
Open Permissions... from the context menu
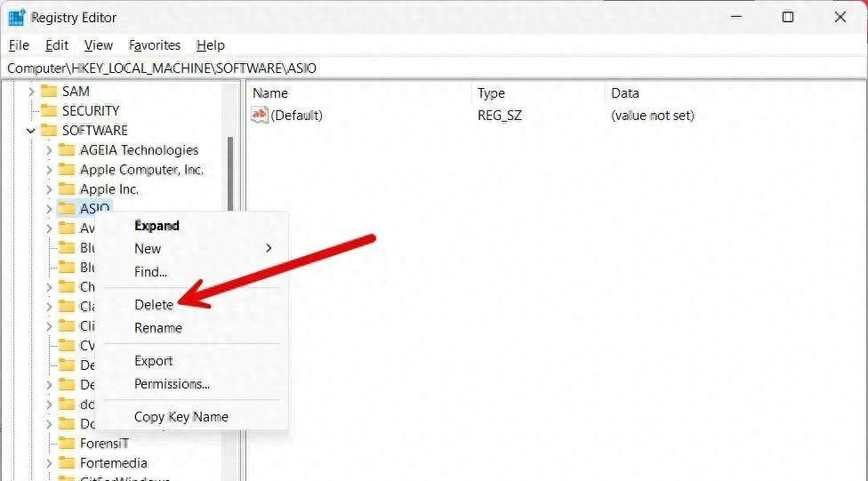172,384
